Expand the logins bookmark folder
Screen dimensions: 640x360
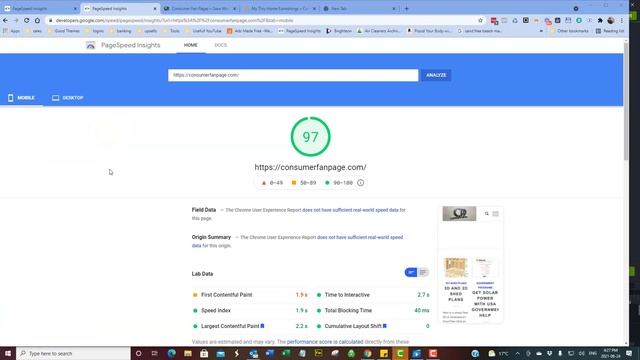[94, 31]
